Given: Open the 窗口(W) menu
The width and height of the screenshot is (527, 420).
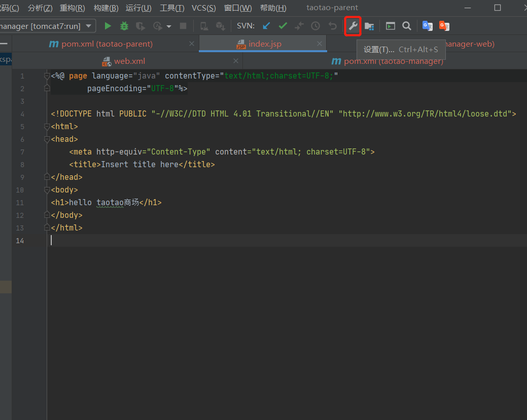Looking at the screenshot, I should point(238,8).
